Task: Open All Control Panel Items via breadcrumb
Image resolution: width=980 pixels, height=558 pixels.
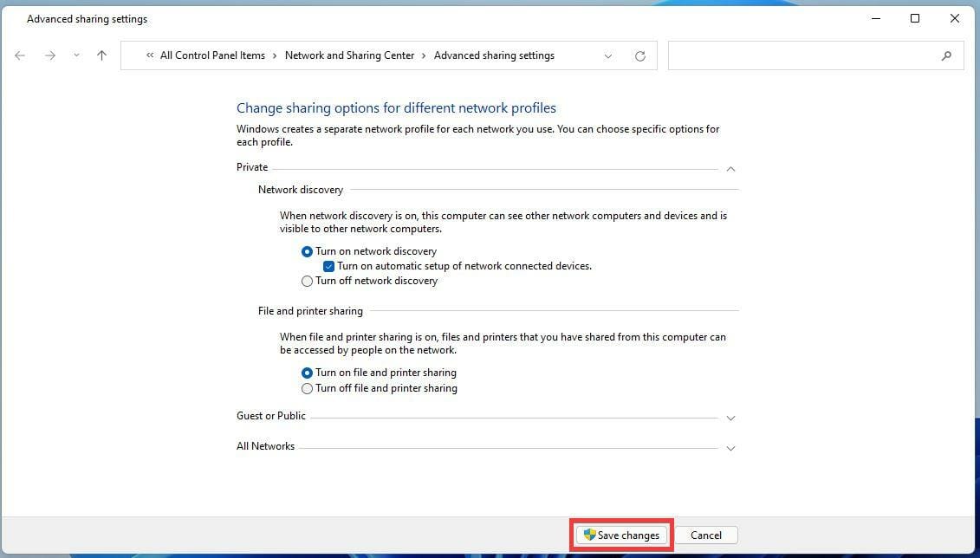Action: [x=212, y=55]
